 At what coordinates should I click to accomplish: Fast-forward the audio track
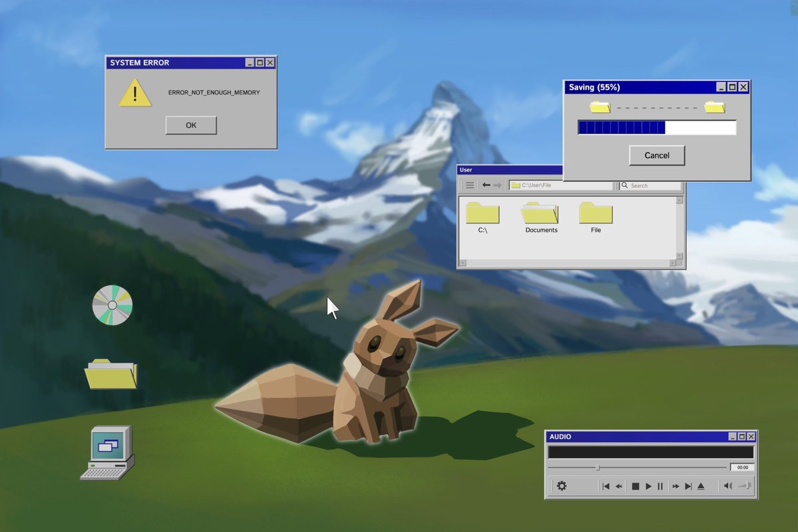(x=676, y=486)
